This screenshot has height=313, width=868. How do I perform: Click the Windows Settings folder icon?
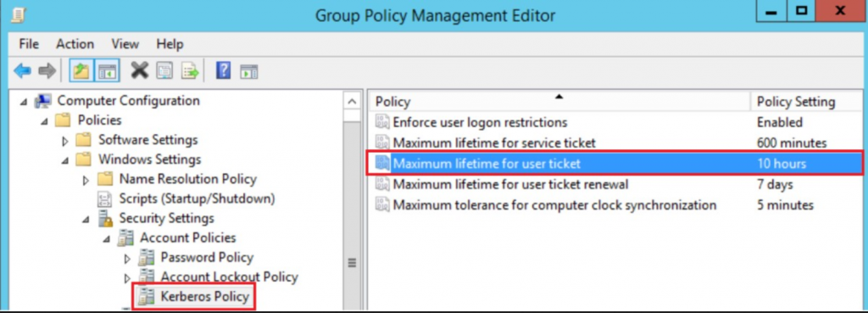84,159
